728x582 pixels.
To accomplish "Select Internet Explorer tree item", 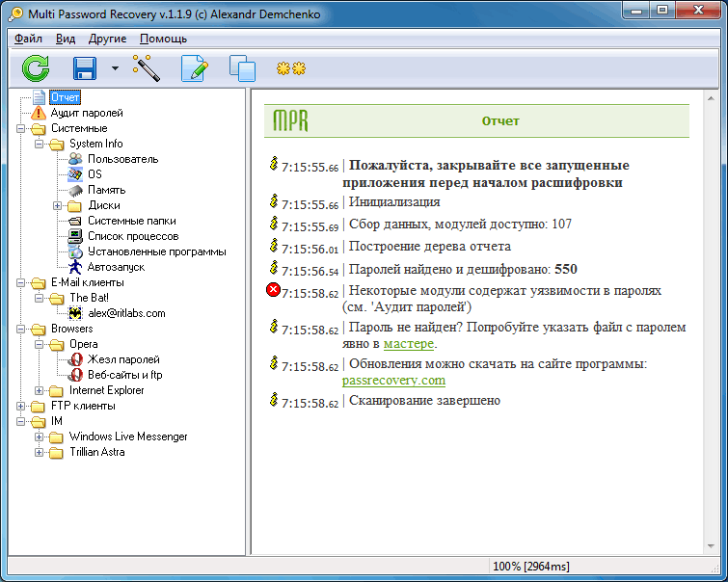I will tap(107, 391).
